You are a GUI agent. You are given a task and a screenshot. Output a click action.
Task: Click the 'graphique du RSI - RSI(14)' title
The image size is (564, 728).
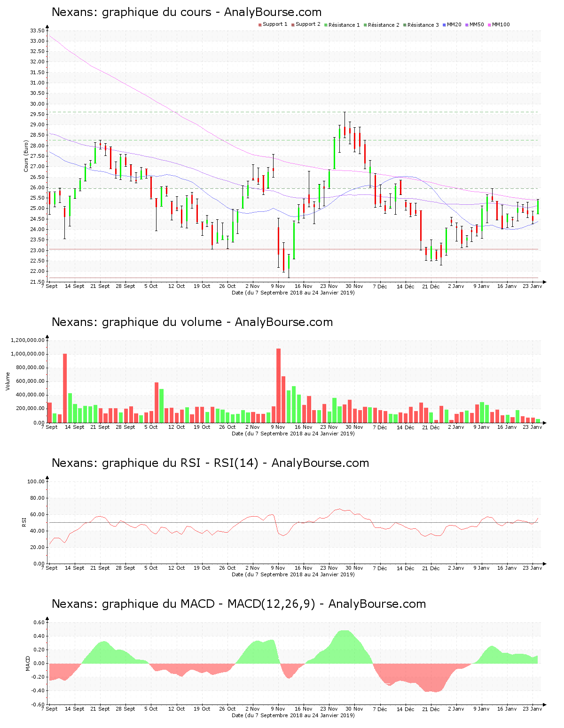[x=180, y=463]
